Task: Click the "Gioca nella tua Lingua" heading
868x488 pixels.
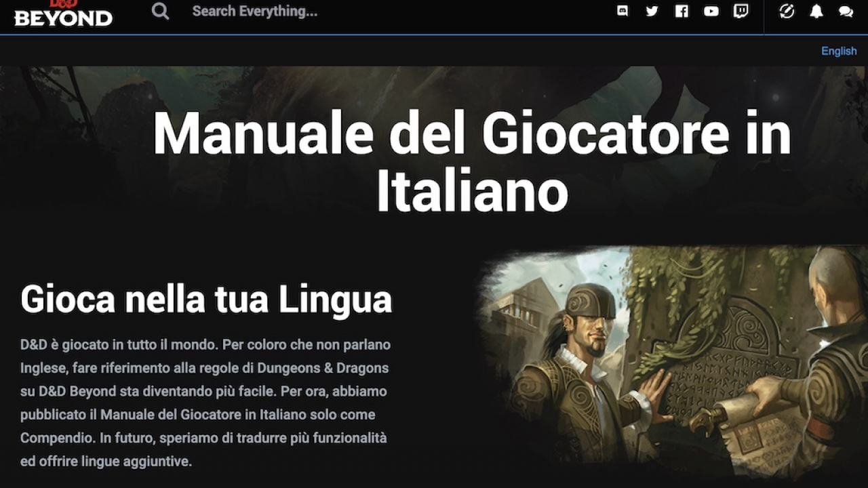Action: pyautogui.click(x=206, y=299)
